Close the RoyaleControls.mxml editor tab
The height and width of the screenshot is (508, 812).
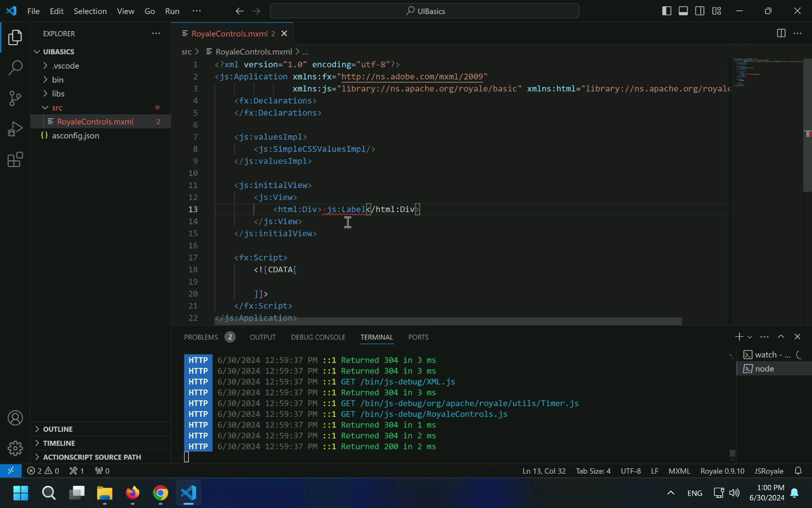(x=284, y=33)
